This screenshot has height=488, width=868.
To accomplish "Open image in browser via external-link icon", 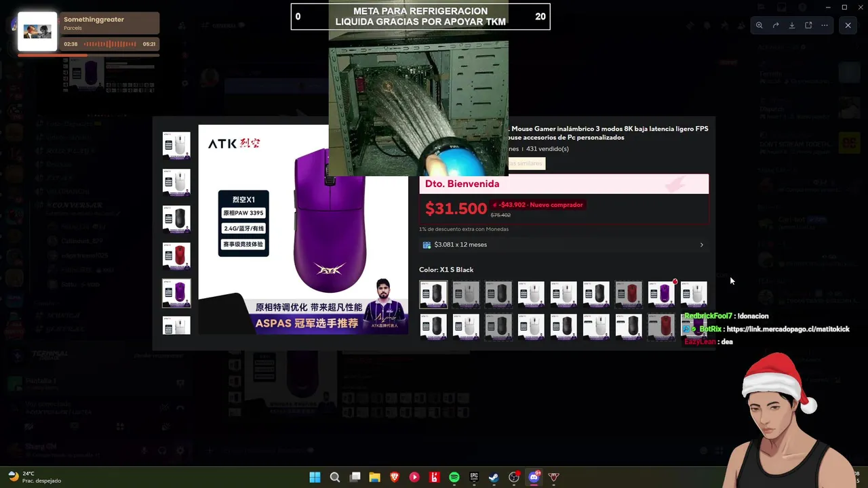I will (808, 25).
